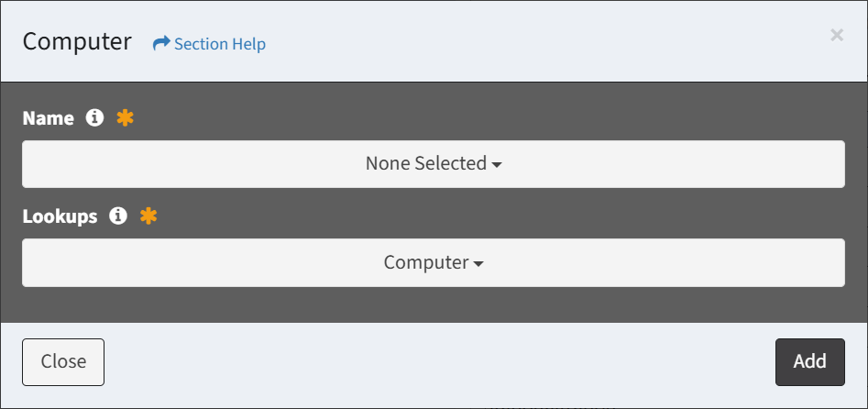Click empty header space right of Section Help
Image resolution: width=868 pixels, height=409 pixels.
tap(550, 43)
